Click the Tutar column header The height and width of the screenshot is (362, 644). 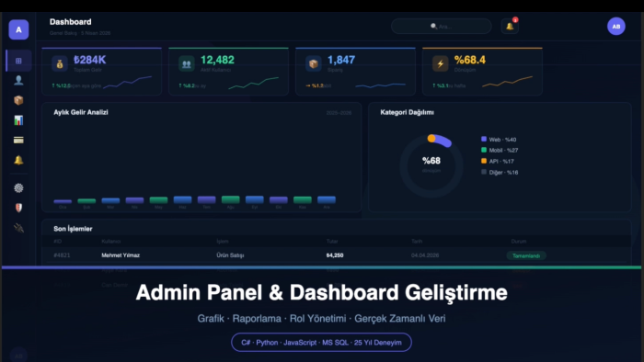[332, 242]
